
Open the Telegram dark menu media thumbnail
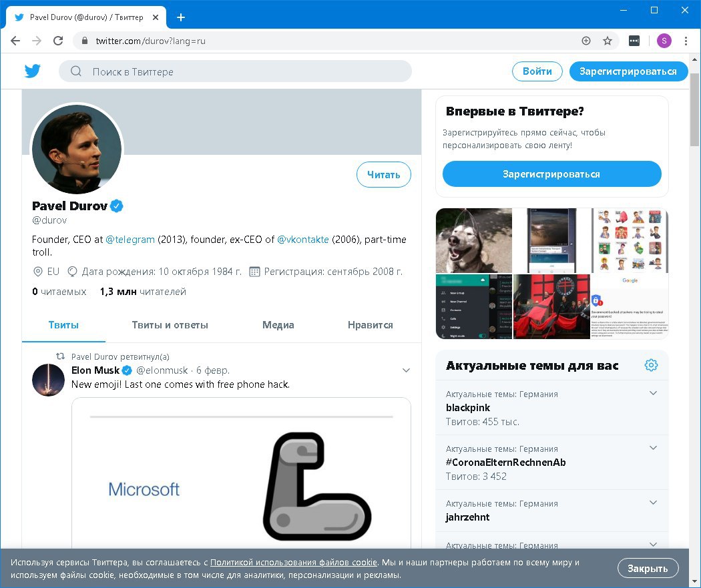(474, 306)
